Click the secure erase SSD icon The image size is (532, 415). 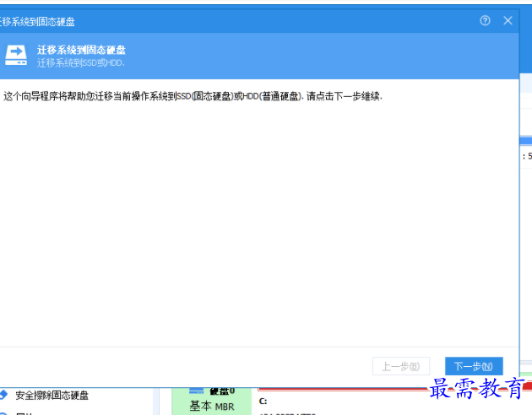click(x=3, y=395)
